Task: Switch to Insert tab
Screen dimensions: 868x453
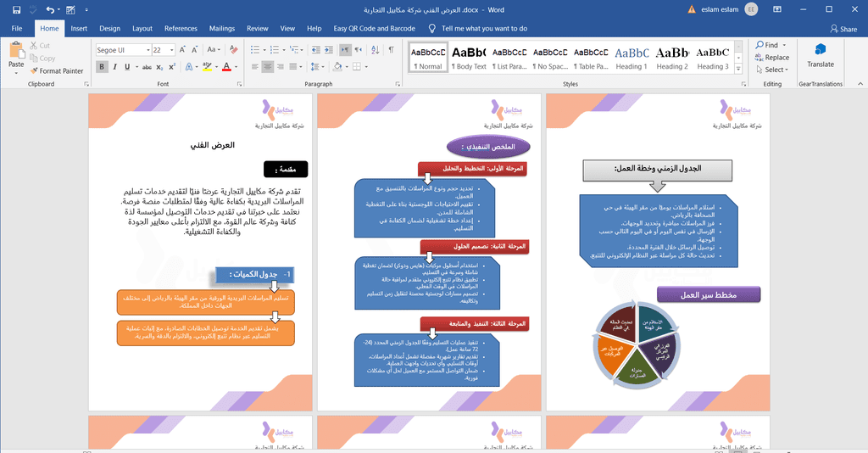Action: tap(79, 28)
